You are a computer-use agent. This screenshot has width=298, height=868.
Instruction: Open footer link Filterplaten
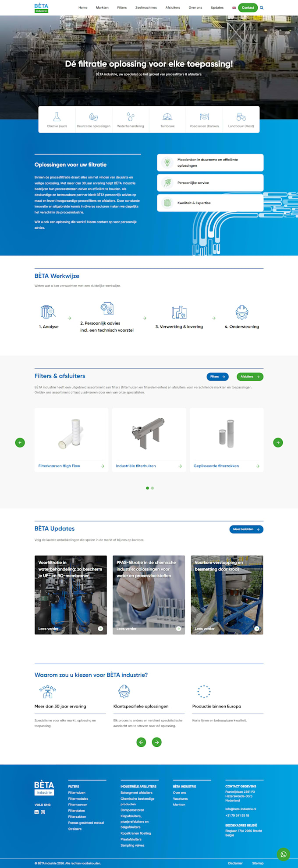(77, 811)
